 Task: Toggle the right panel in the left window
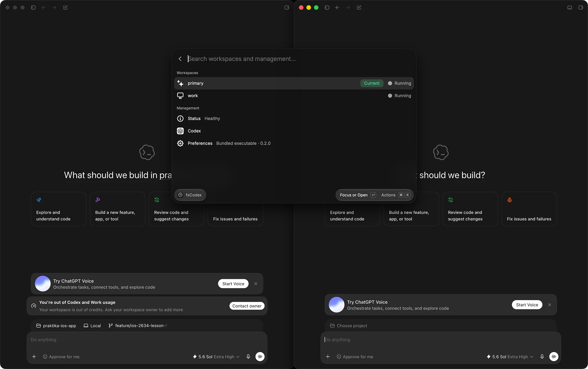tap(287, 8)
